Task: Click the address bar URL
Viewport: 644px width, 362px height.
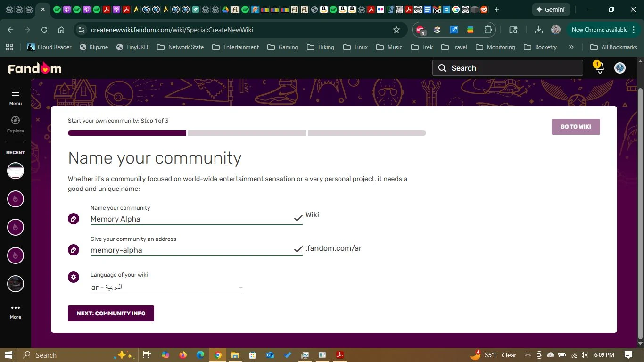Action: pos(172,30)
